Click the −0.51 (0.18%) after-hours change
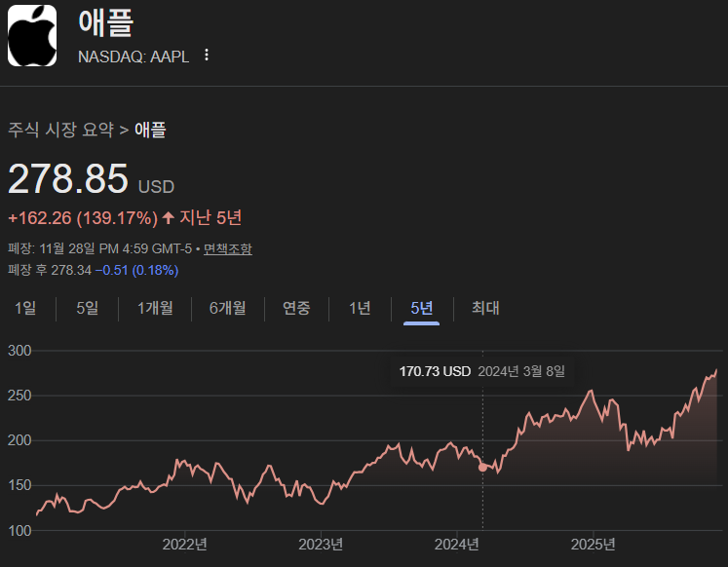The height and width of the screenshot is (567, 728). click(137, 270)
